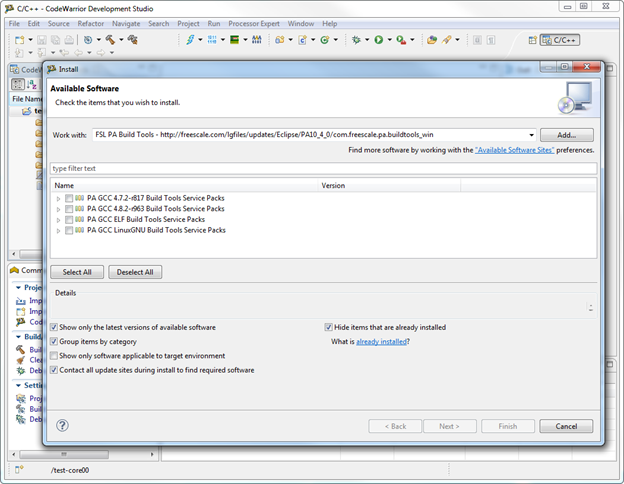This screenshot has width=624, height=484.
Task: Expand PA GCC 4.7.2-r817 tree node
Action: pos(58,199)
